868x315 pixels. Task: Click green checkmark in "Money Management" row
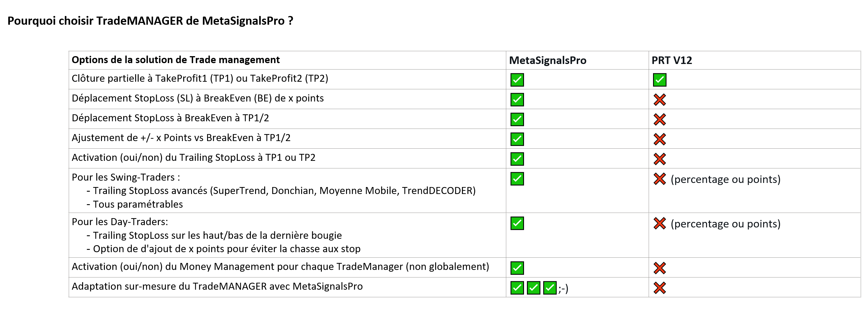pos(517,268)
